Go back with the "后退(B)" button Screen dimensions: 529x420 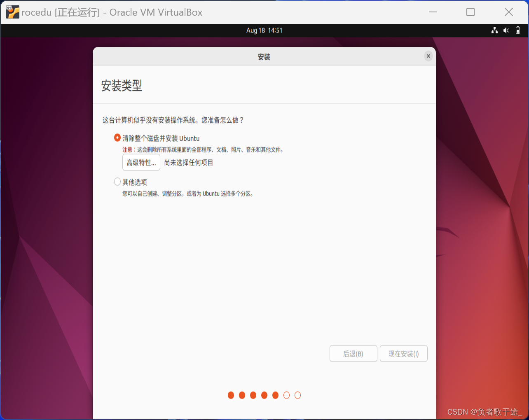click(x=353, y=354)
